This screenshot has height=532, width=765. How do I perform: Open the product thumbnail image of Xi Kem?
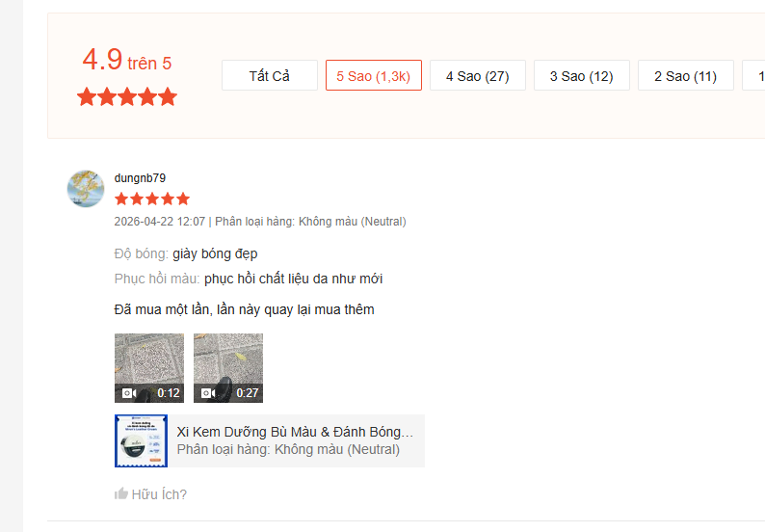pos(141,441)
